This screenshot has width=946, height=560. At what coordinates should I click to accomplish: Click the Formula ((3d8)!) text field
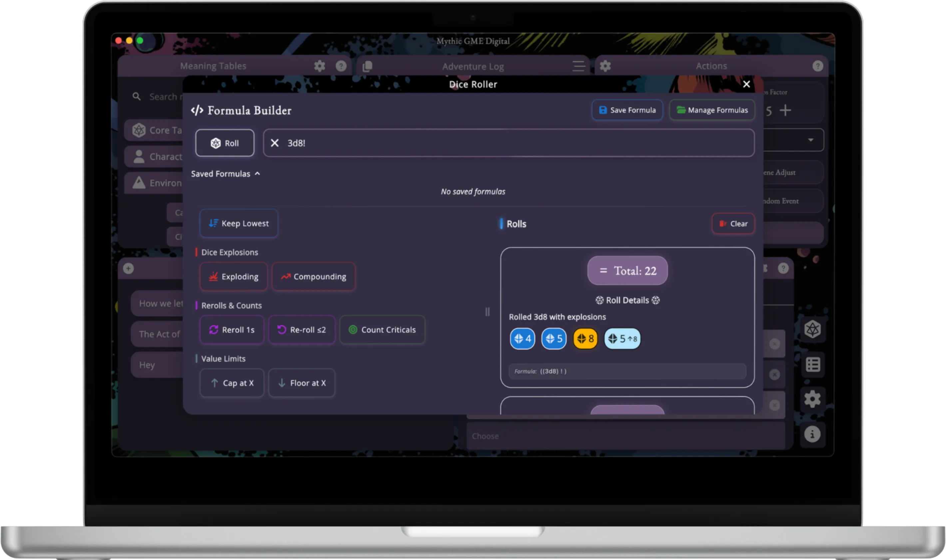[x=628, y=371]
